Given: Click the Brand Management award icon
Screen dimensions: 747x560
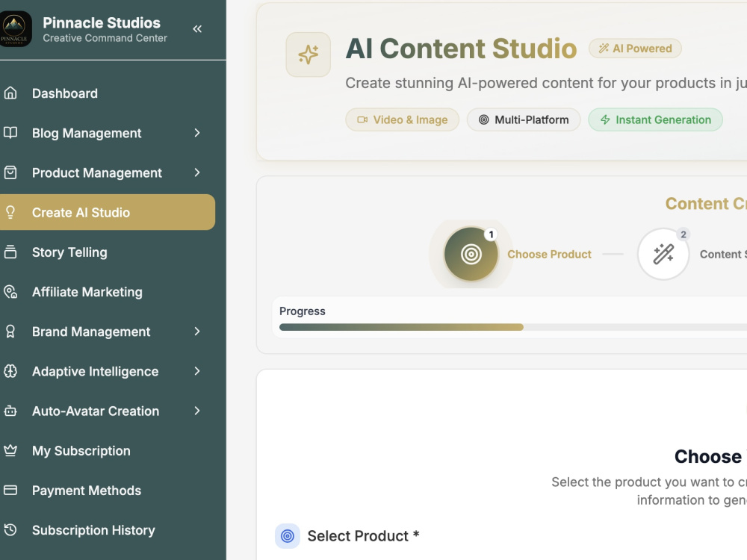Looking at the screenshot, I should (10, 331).
